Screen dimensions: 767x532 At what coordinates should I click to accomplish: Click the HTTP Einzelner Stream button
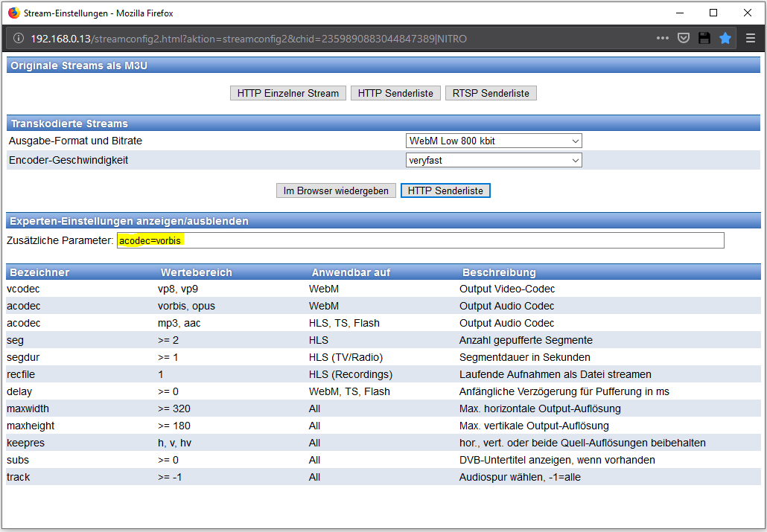click(x=288, y=93)
